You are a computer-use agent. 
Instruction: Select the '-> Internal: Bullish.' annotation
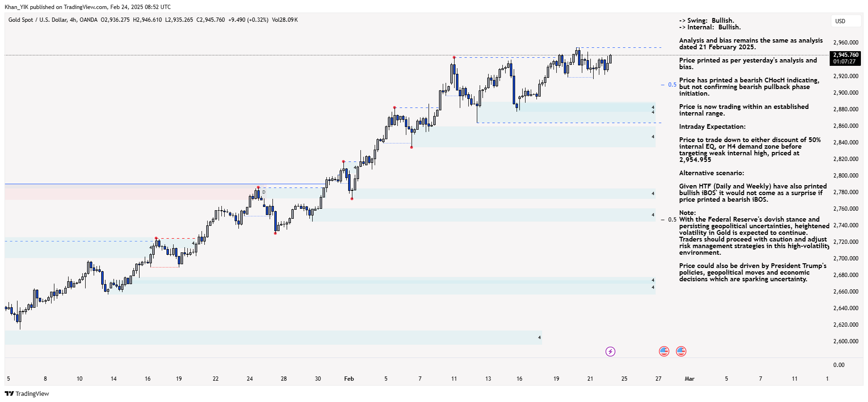(x=710, y=27)
